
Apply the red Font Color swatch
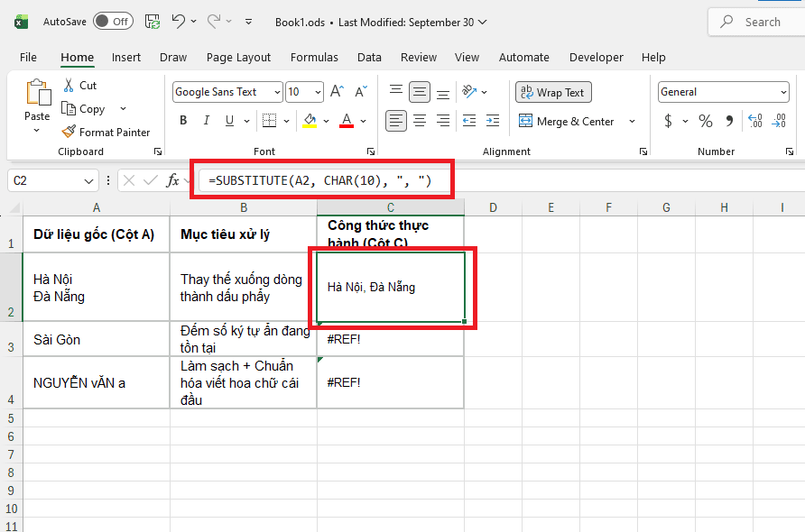point(347,121)
